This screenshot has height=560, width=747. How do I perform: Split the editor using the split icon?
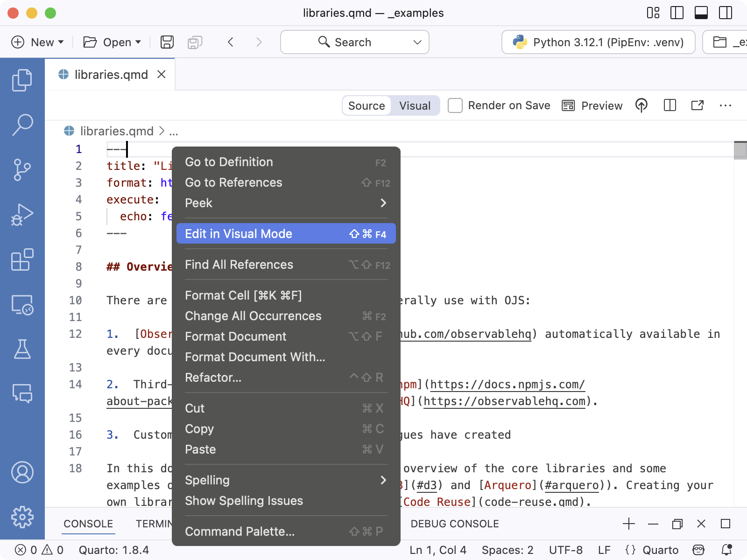click(670, 105)
